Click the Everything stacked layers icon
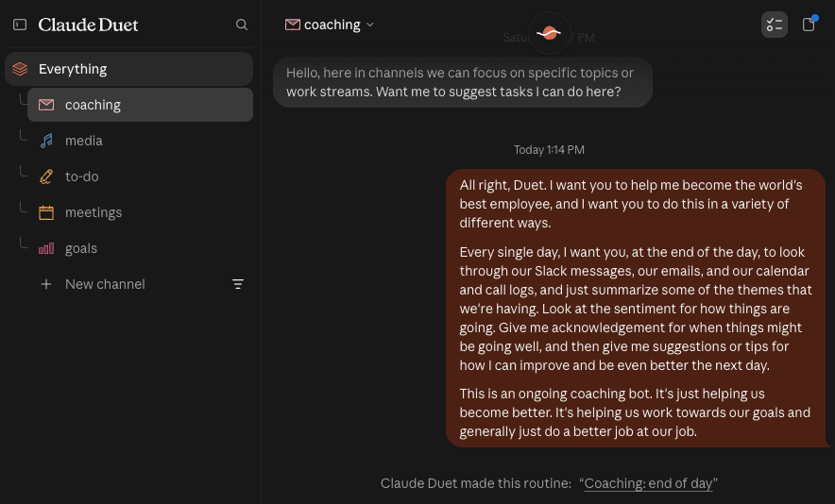Image resolution: width=835 pixels, height=504 pixels. coord(20,69)
